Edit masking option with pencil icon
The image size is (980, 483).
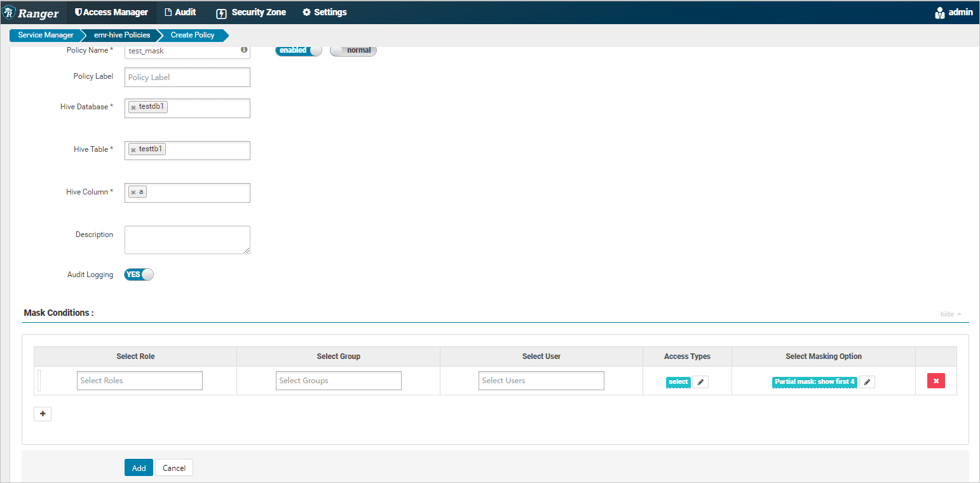click(868, 382)
